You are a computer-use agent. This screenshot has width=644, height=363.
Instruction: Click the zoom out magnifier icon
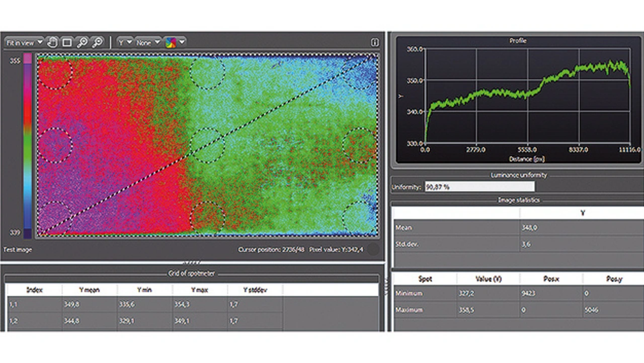click(x=97, y=43)
